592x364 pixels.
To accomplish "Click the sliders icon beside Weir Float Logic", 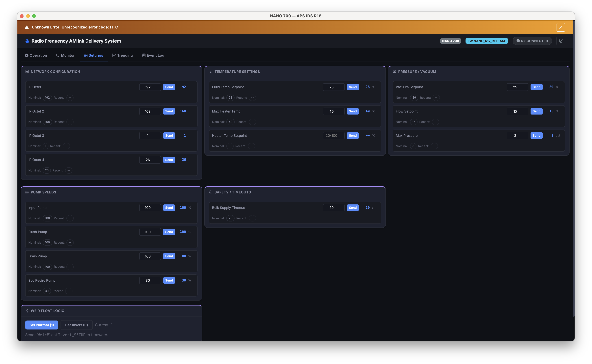I will [27, 311].
